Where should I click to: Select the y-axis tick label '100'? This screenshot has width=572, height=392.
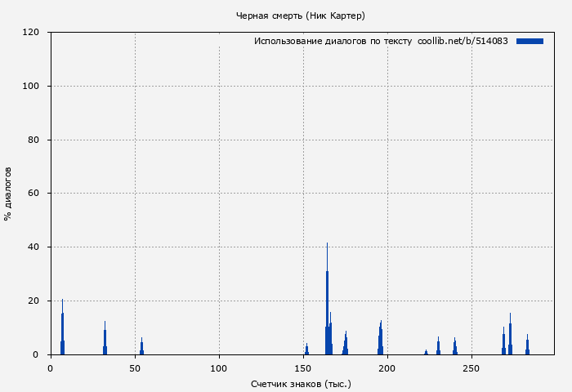[32, 87]
